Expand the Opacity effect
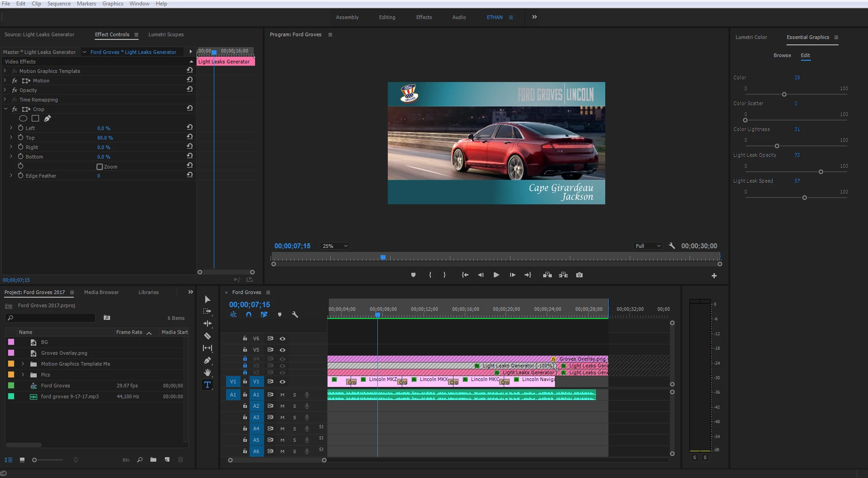 coord(5,90)
